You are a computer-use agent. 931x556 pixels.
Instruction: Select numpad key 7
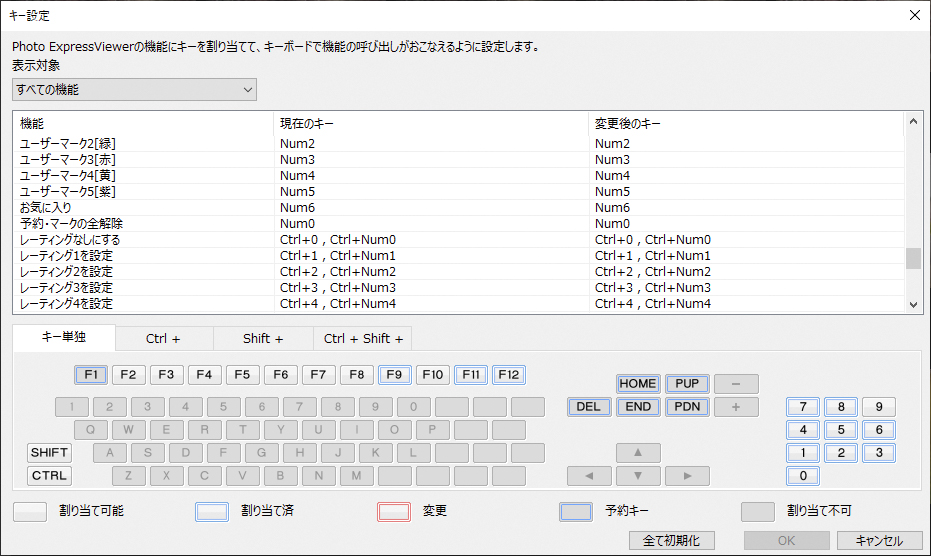pyautogui.click(x=803, y=407)
